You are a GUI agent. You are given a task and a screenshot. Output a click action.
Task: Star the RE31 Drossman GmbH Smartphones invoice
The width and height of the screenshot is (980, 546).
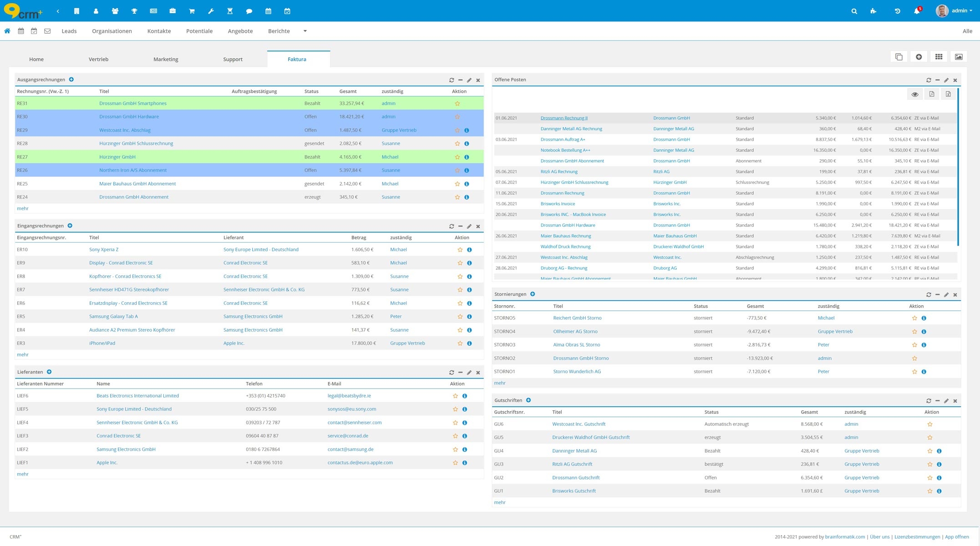click(457, 104)
